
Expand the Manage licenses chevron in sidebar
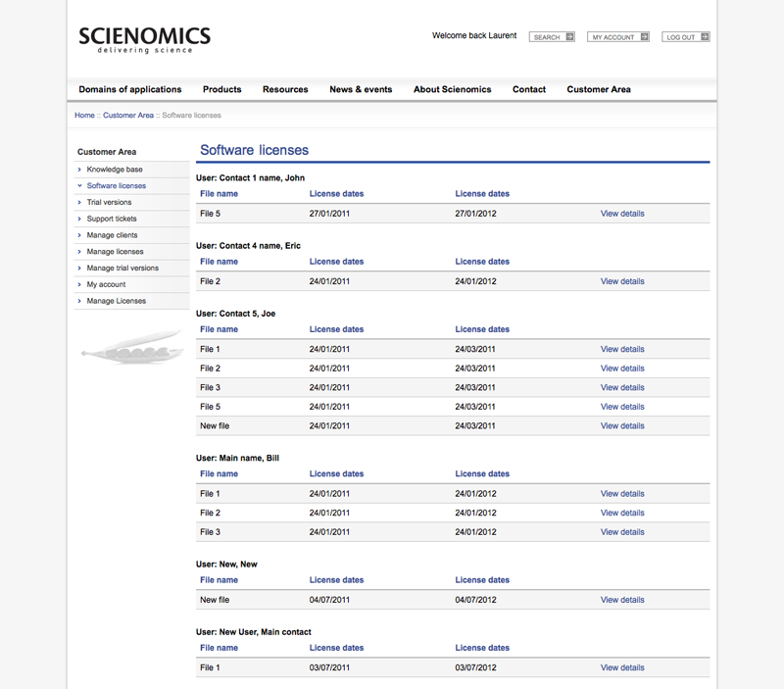pos(79,252)
